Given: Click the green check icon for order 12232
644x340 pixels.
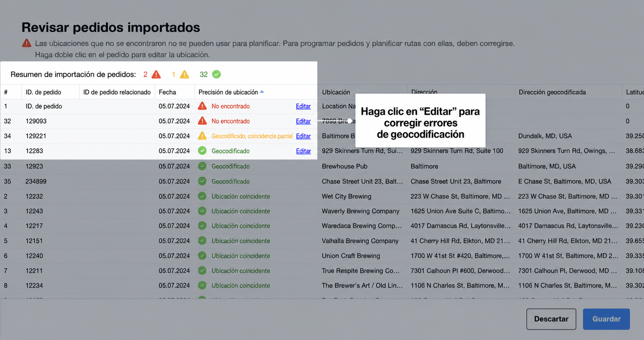Looking at the screenshot, I should click(202, 196).
